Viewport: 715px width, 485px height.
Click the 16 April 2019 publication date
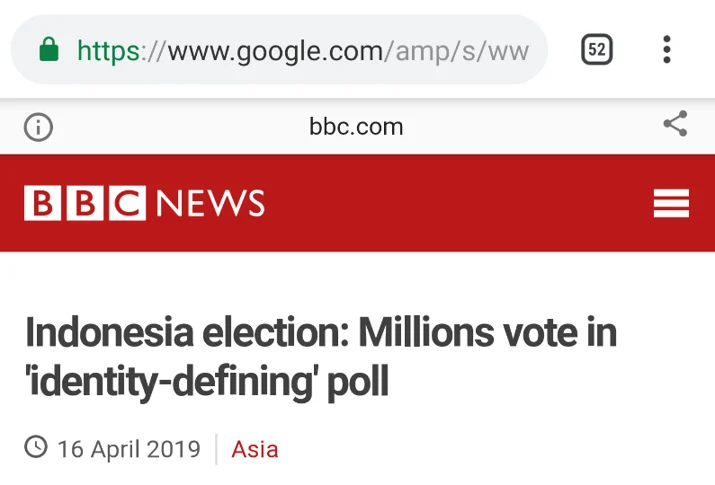click(129, 449)
